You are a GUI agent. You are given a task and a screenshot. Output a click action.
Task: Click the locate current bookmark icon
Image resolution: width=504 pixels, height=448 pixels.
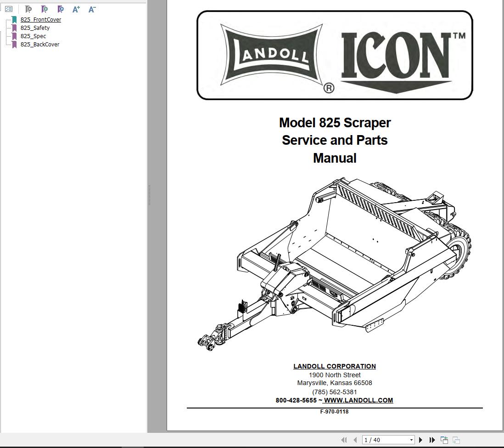click(61, 9)
